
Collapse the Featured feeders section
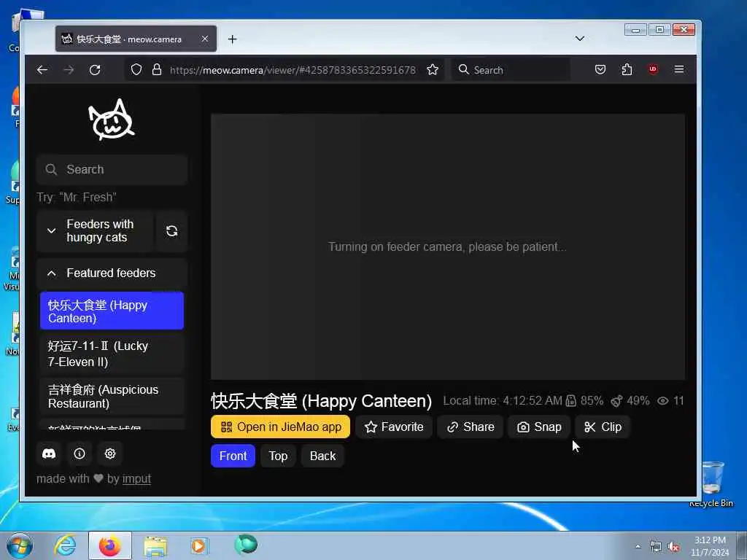[x=112, y=273]
